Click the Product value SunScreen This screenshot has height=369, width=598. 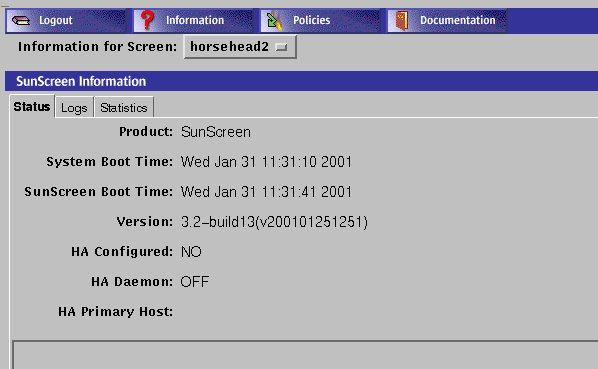click(x=216, y=132)
